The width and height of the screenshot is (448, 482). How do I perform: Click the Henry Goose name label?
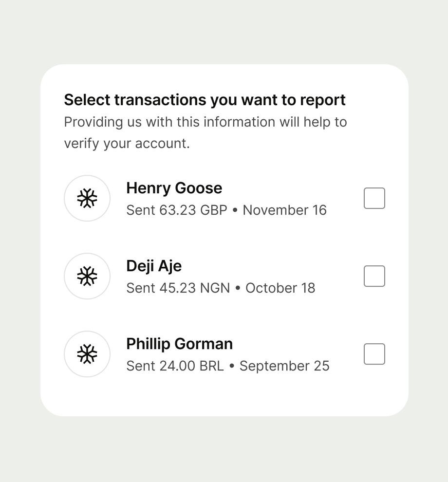point(174,188)
